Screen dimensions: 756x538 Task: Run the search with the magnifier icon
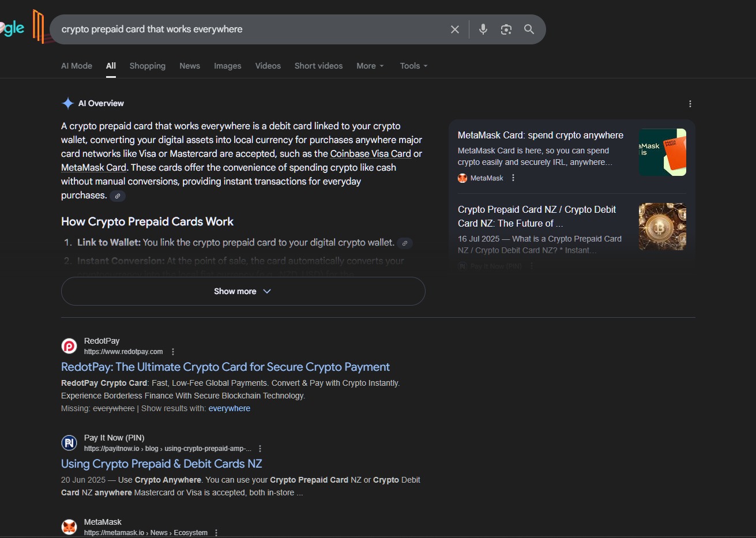[x=529, y=29]
